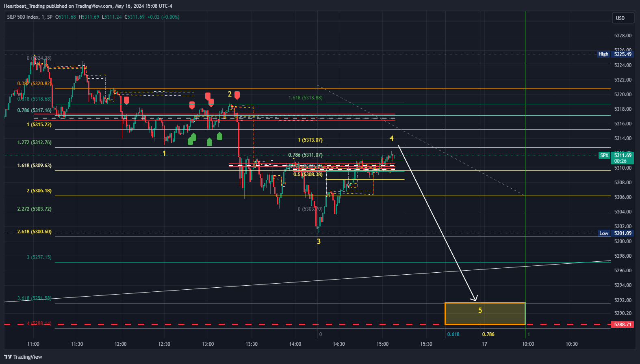Open the USD currency selector
Image resolution: width=640 pixels, height=364 pixels.
pyautogui.click(x=623, y=18)
